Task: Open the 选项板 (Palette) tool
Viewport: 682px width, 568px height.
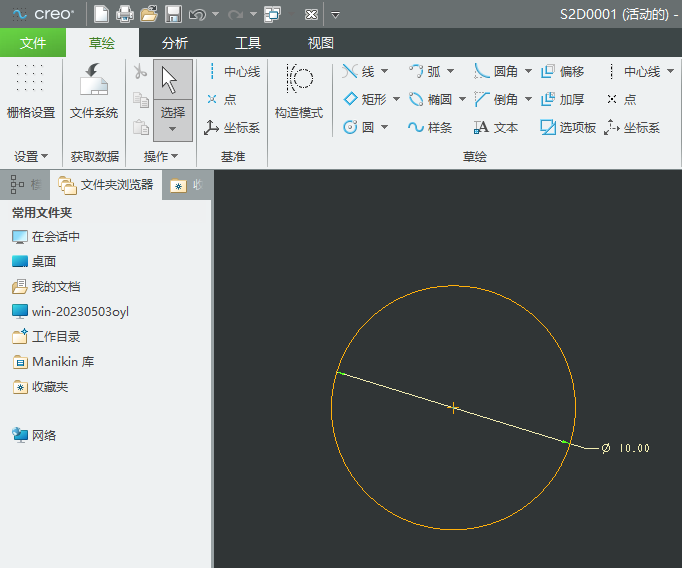Action: coord(568,128)
